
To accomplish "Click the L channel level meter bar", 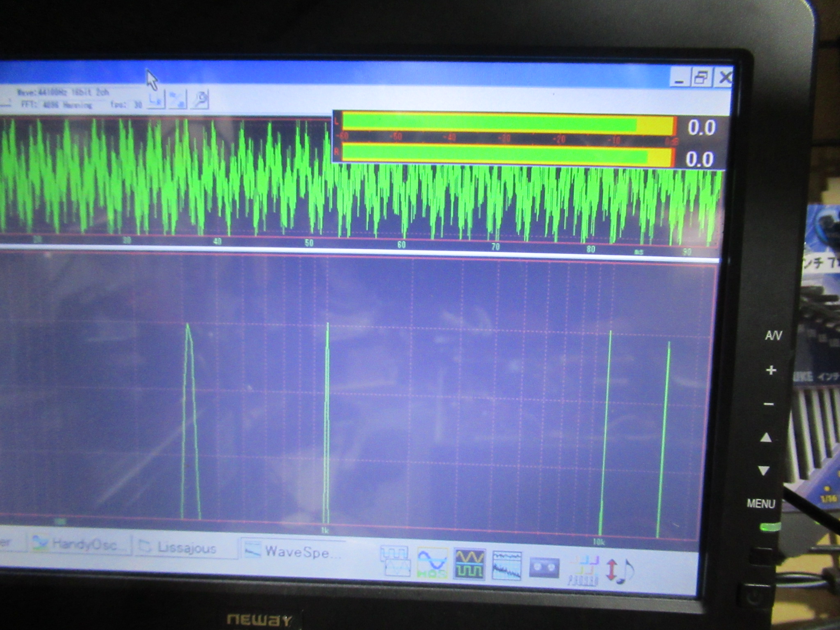I will (508, 123).
